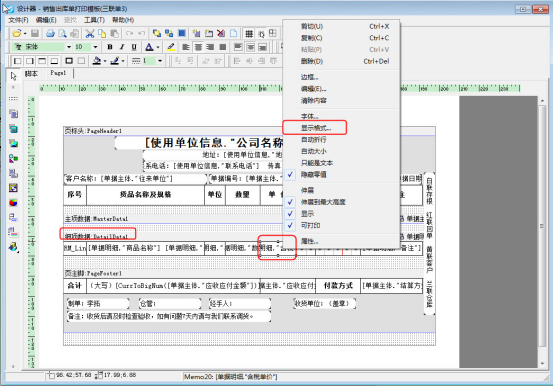Open print preview magnifier icon
The image size is (553, 386).
62,34
